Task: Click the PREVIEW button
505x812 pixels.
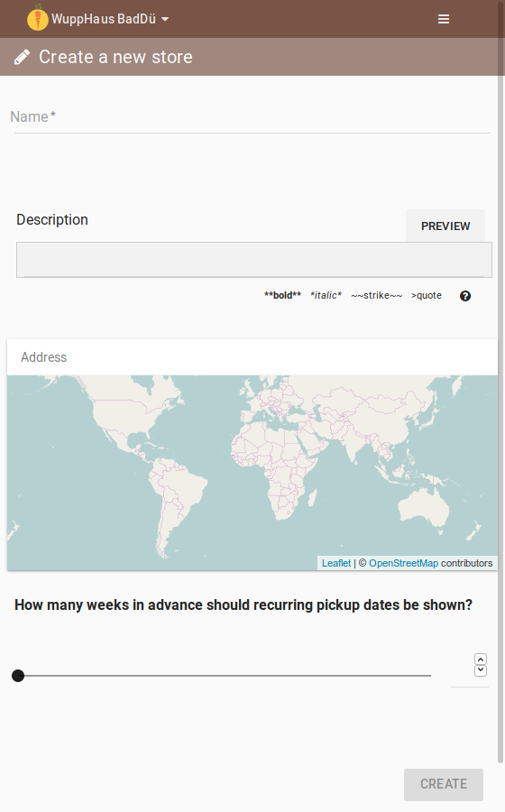Action: pos(445,226)
